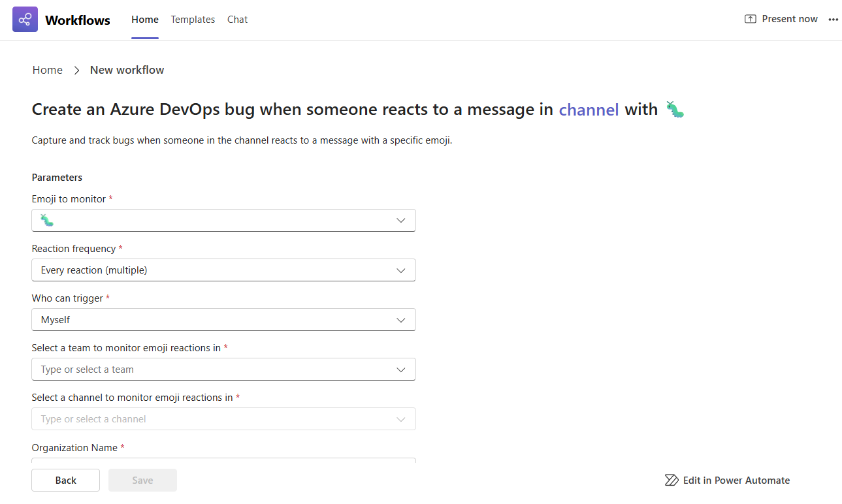Image resolution: width=842 pixels, height=504 pixels.
Task: Go to Home in the breadcrumb
Action: tap(48, 70)
